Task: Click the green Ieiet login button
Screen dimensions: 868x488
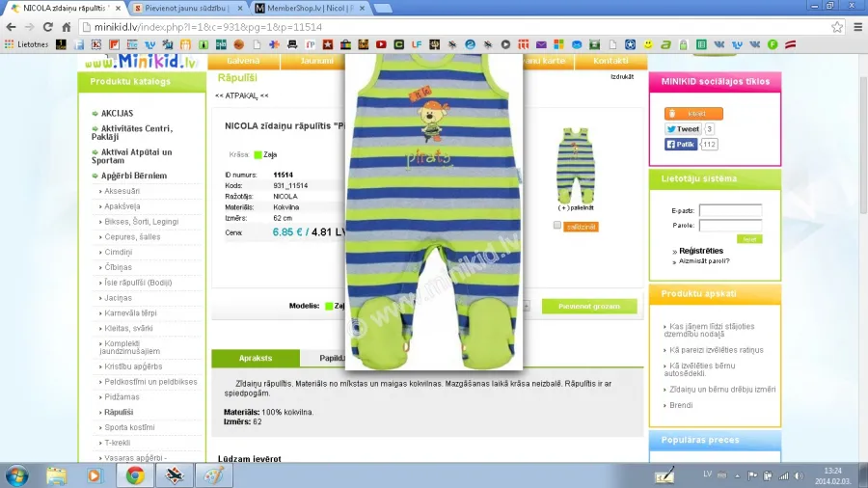Action: click(x=749, y=239)
